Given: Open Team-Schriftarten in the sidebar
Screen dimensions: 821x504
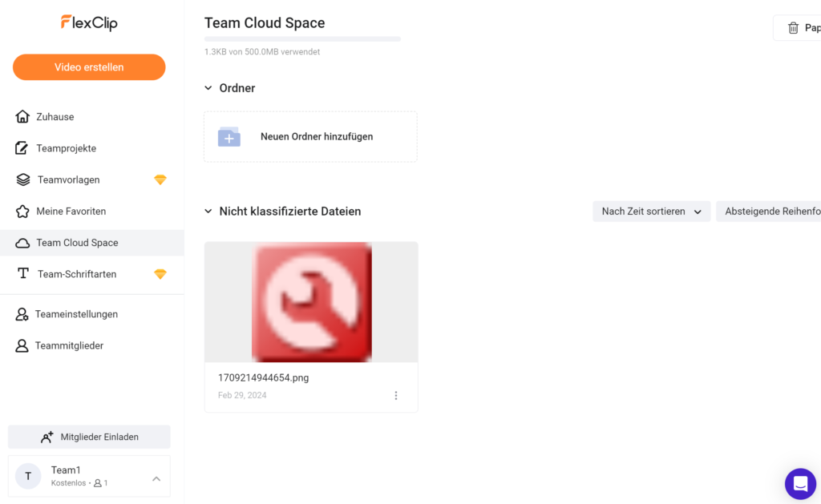Looking at the screenshot, I should (x=92, y=274).
